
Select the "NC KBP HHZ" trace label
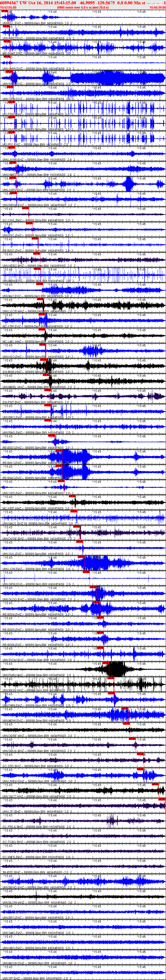point(38,509)
